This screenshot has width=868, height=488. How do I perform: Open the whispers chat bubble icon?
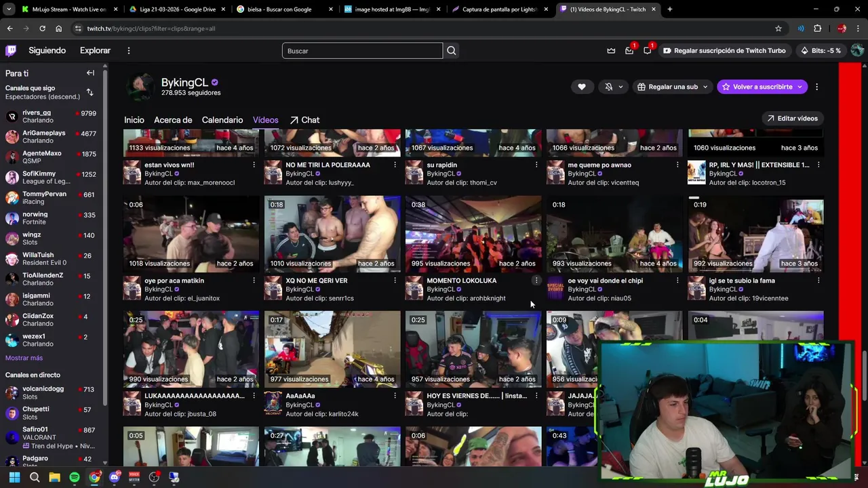(x=648, y=50)
